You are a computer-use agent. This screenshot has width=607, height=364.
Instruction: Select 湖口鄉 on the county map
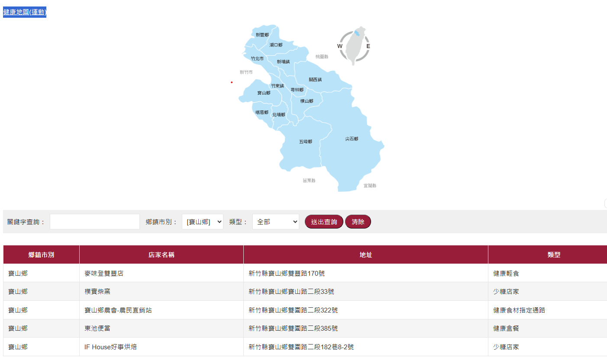276,45
